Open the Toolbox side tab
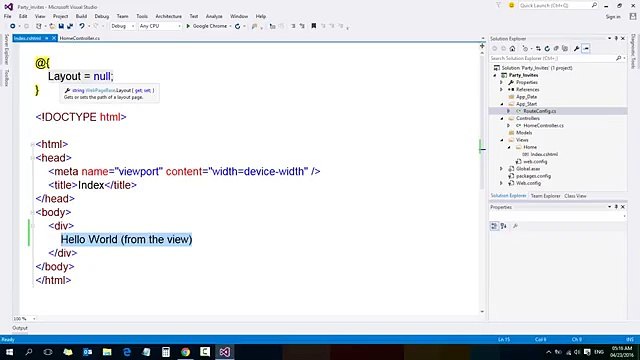 pyautogui.click(x=7, y=78)
